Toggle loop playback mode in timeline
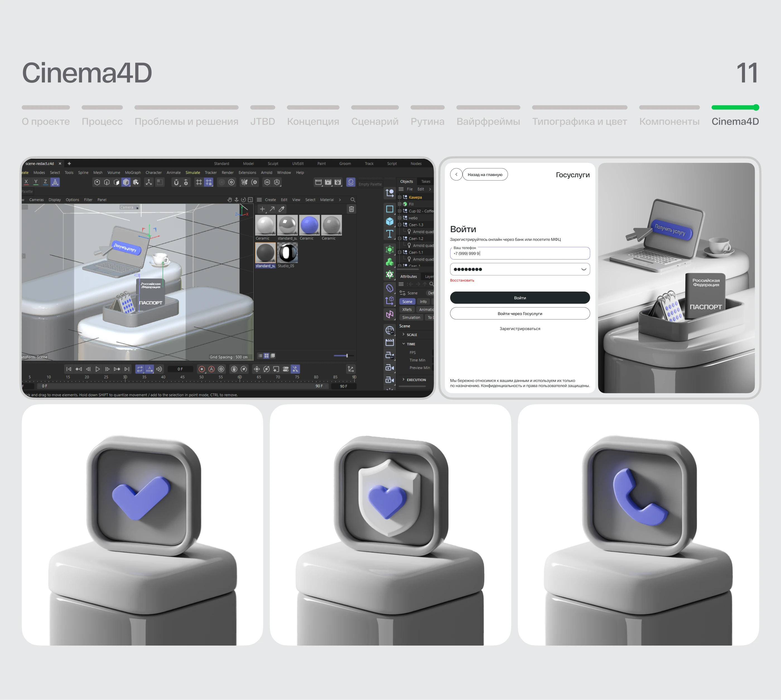This screenshot has width=781, height=700. (x=139, y=369)
